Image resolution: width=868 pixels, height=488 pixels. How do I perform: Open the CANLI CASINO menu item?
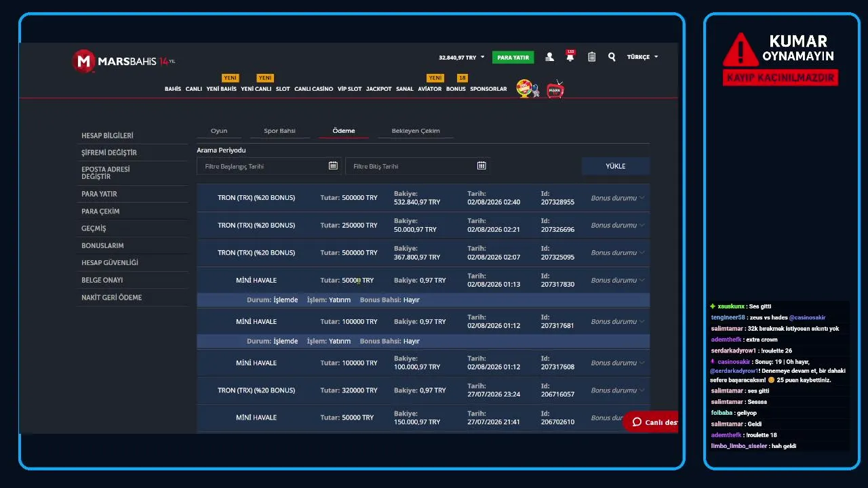[313, 89]
